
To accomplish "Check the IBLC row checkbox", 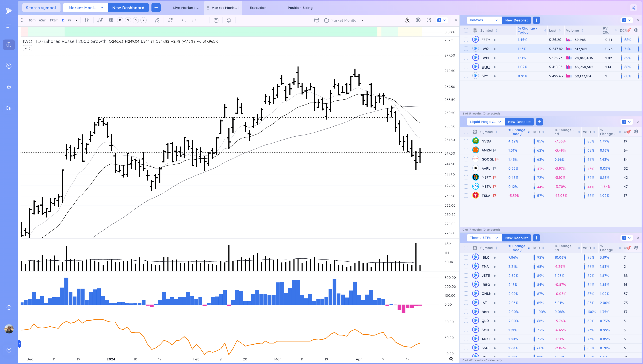I will (466, 257).
